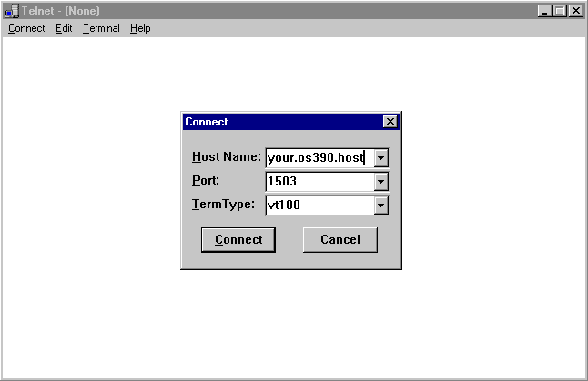Minimize the Telnet window
The height and width of the screenshot is (381, 588).
coord(544,11)
